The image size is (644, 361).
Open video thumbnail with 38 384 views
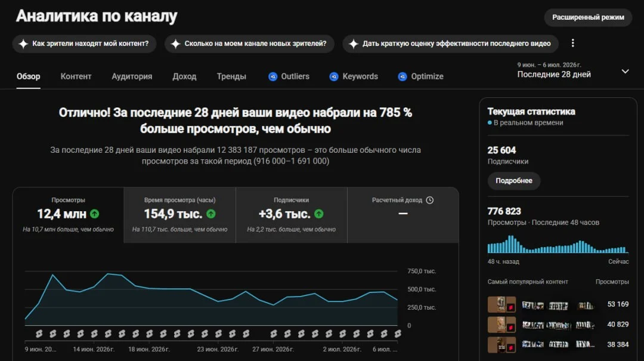point(501,344)
